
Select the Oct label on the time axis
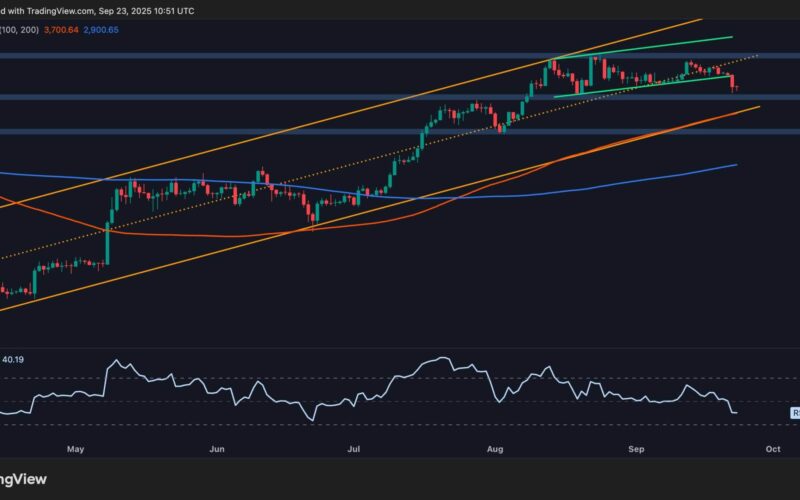point(772,450)
